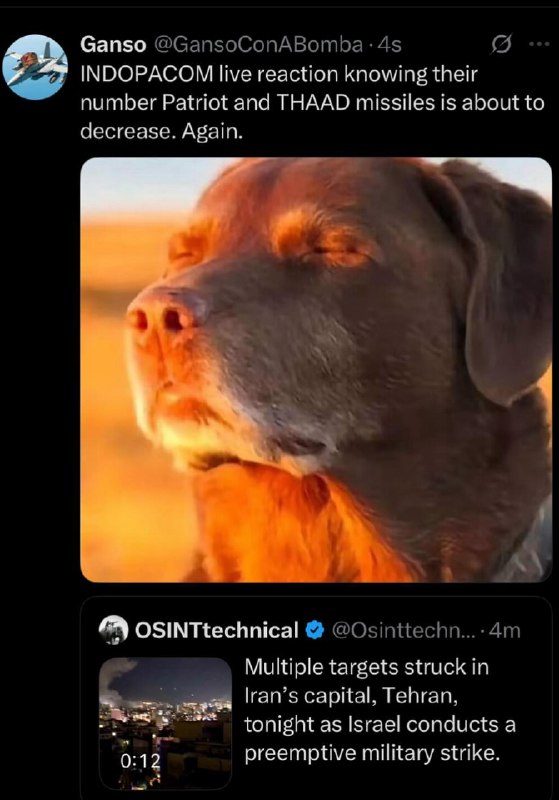Click the 'Patriot and THAAD missiles' line
The image size is (559, 800).
pos(313,103)
